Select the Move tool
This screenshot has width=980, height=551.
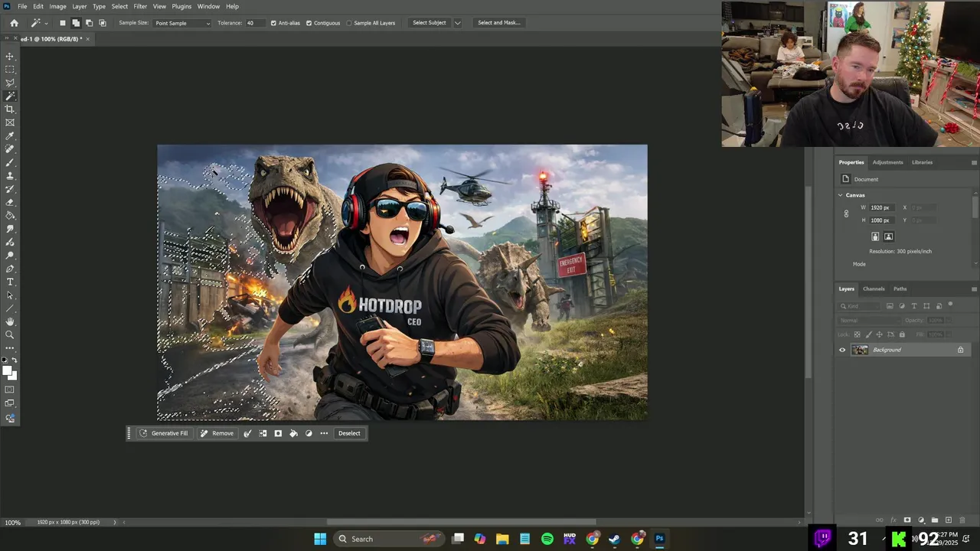point(10,57)
